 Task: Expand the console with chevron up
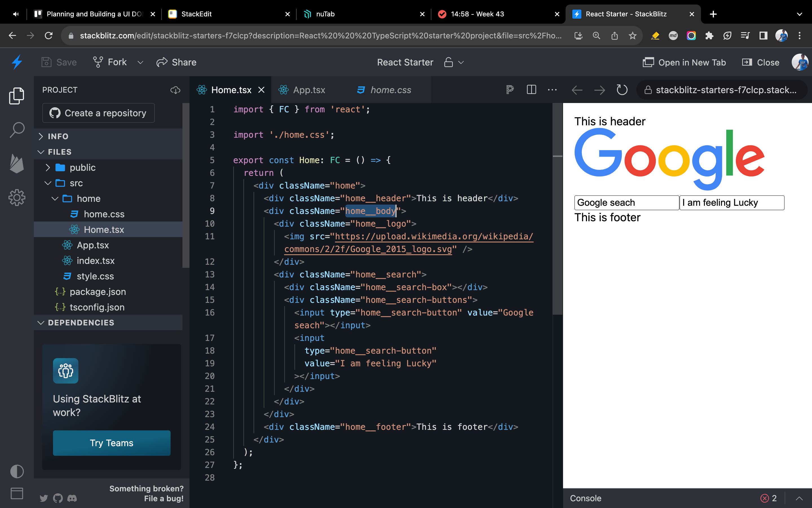click(x=799, y=498)
